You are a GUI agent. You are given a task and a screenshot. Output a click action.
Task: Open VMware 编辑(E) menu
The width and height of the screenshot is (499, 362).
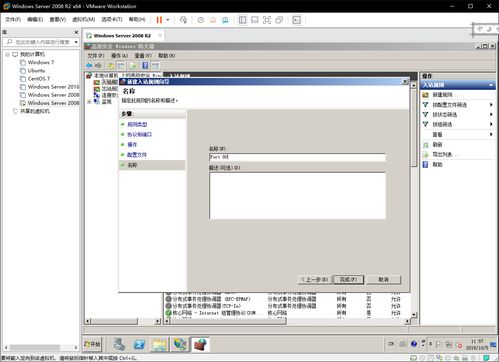coord(35,20)
